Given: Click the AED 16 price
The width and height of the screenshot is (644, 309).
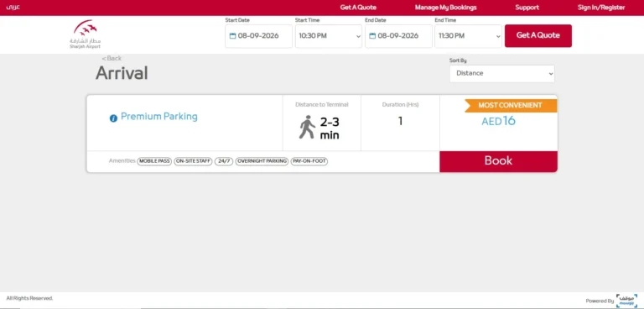Looking at the screenshot, I should click(x=498, y=121).
